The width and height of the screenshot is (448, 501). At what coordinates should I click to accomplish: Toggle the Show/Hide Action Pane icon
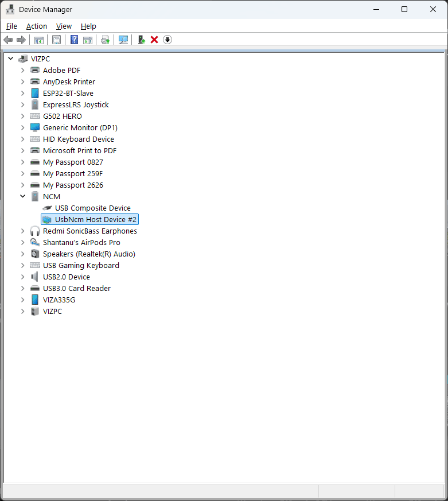coord(88,40)
